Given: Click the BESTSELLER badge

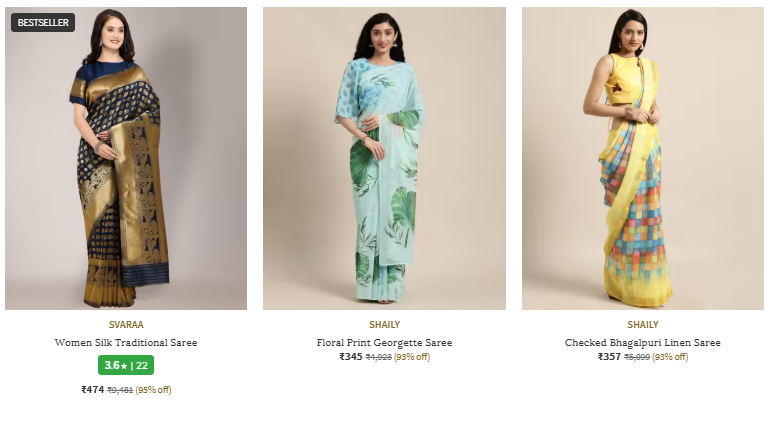Looking at the screenshot, I should [43, 23].
